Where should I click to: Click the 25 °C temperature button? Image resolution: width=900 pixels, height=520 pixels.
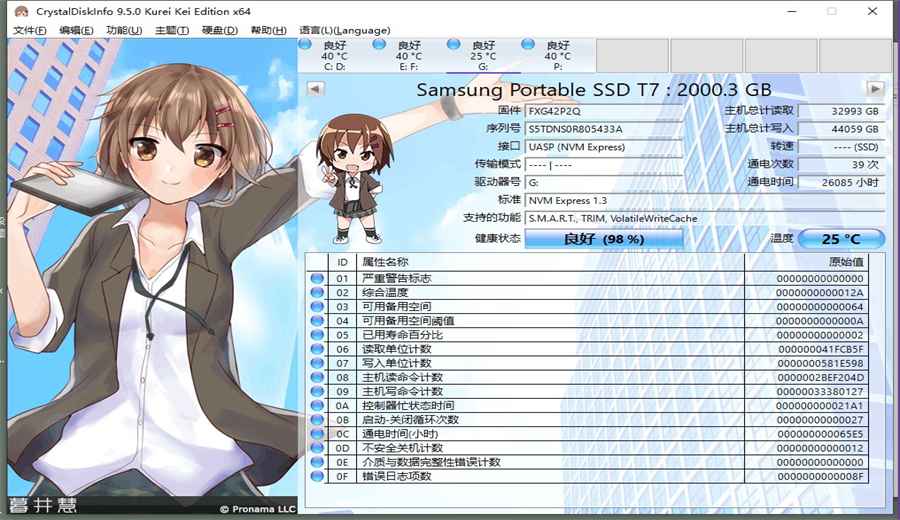[x=841, y=239]
